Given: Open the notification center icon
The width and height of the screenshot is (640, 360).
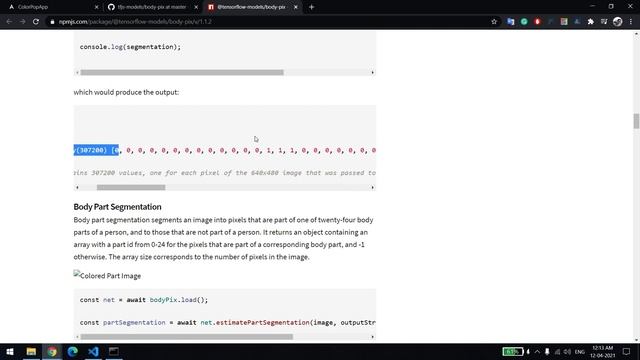Looking at the screenshot, I should tap(627, 351).
